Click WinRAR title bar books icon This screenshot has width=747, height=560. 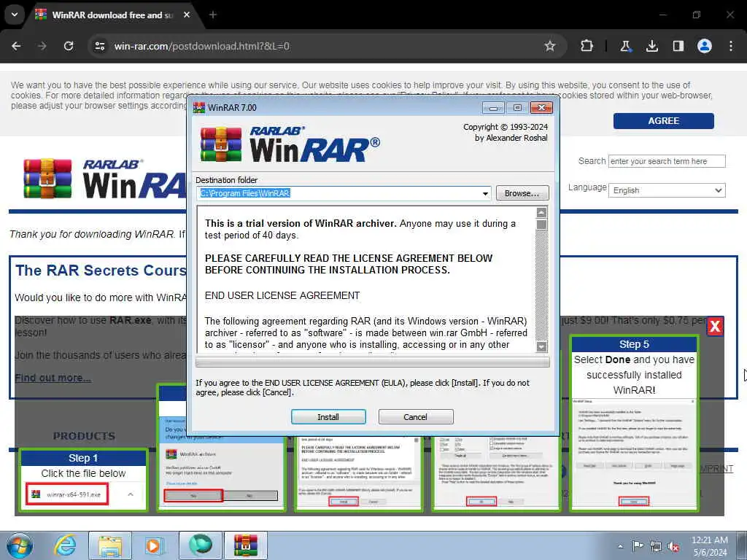(x=198, y=108)
